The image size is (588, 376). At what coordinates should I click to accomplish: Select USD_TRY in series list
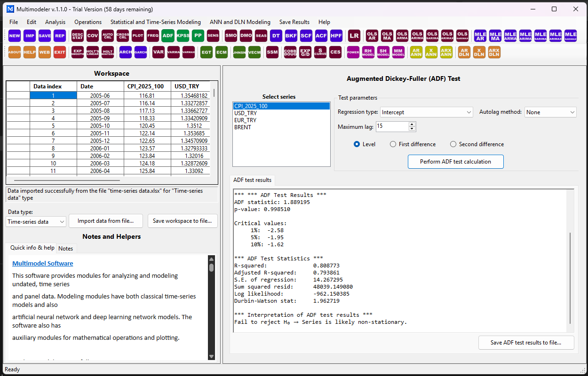point(281,113)
